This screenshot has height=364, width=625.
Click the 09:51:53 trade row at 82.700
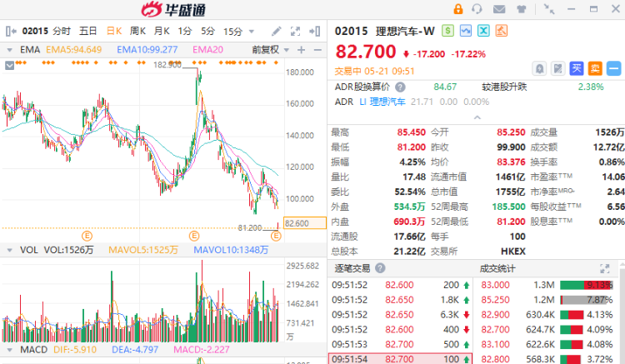point(400,345)
